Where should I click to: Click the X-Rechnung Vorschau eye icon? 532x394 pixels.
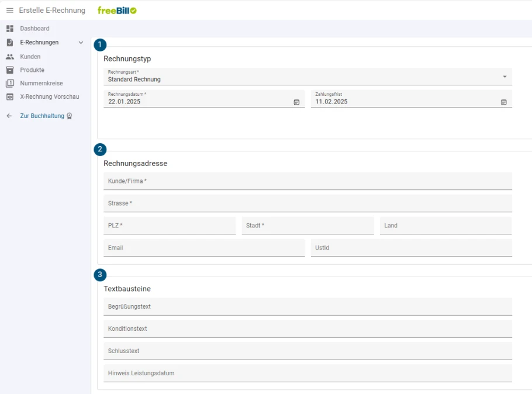coord(9,97)
